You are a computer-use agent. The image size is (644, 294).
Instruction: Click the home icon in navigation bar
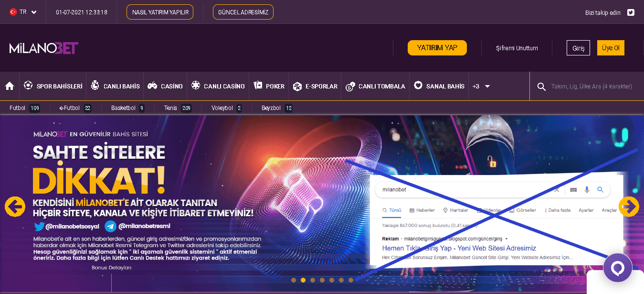click(x=10, y=86)
